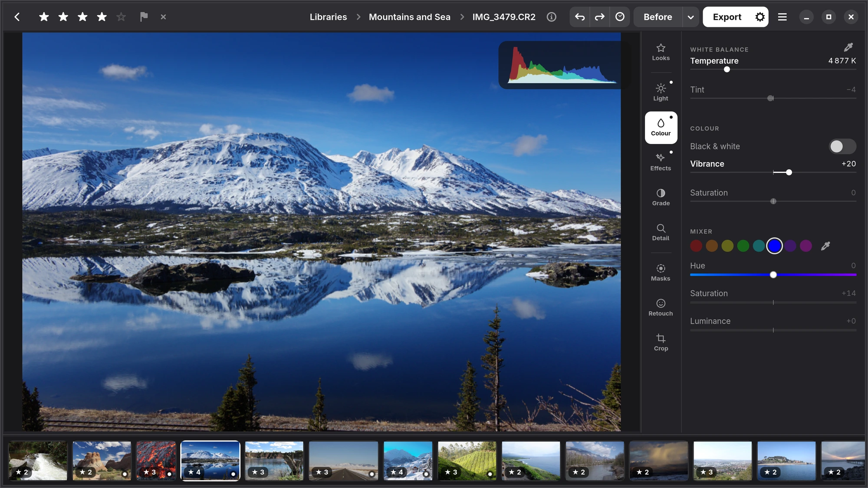Open the photo info icon
Viewport: 868px width, 488px height.
[x=551, y=17]
